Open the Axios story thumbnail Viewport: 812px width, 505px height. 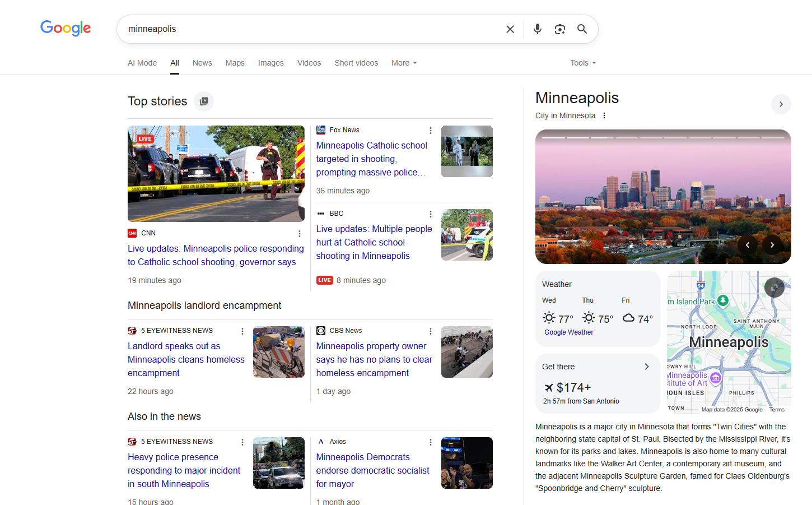(467, 463)
